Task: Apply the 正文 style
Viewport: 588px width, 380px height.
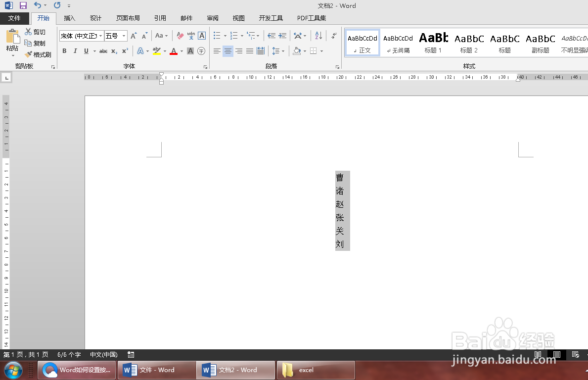Action: tap(362, 43)
